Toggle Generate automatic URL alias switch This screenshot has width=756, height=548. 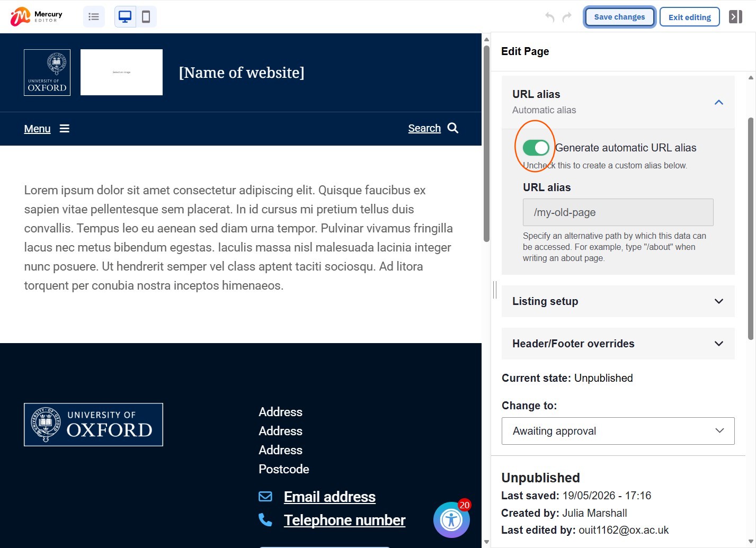[x=536, y=148]
